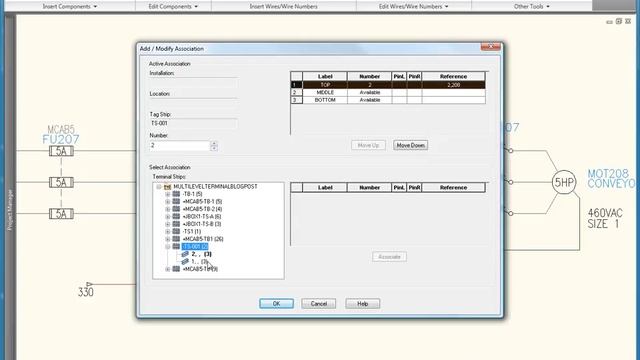Expand the -TS1 (1) strip node
640x360 pixels.
(x=167, y=231)
